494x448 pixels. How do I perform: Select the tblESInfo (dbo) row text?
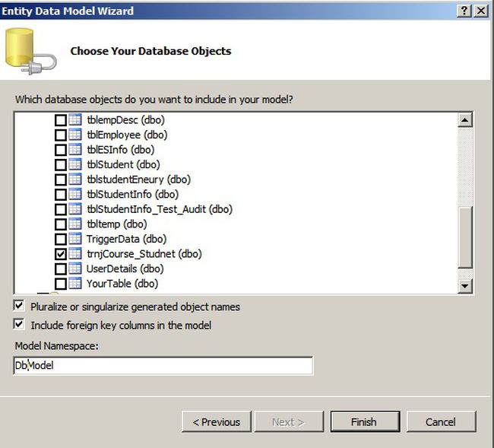click(121, 150)
